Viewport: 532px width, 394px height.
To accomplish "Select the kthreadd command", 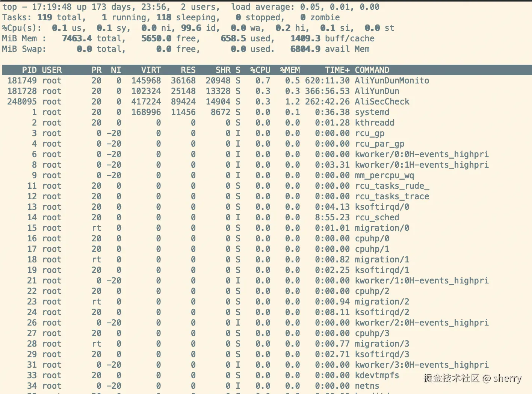I will [x=375, y=123].
